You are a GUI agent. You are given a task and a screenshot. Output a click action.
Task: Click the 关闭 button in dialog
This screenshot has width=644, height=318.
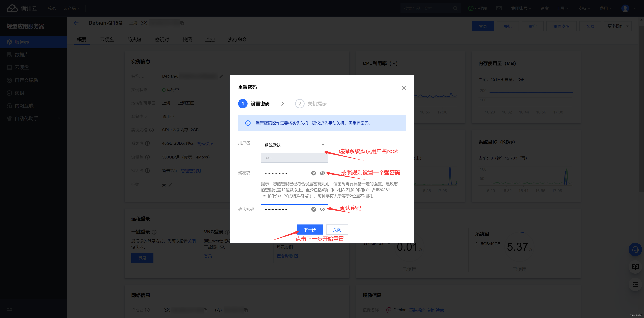pos(337,230)
